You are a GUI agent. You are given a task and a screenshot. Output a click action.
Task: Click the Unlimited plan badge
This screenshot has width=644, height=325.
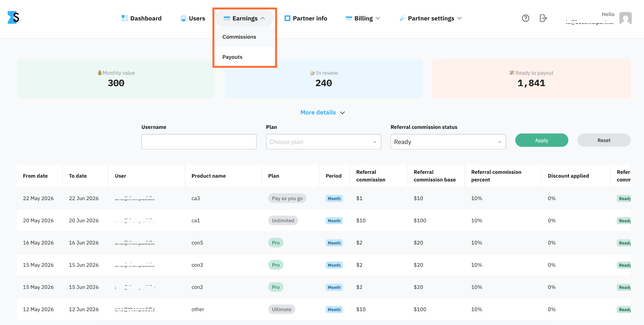283,221
